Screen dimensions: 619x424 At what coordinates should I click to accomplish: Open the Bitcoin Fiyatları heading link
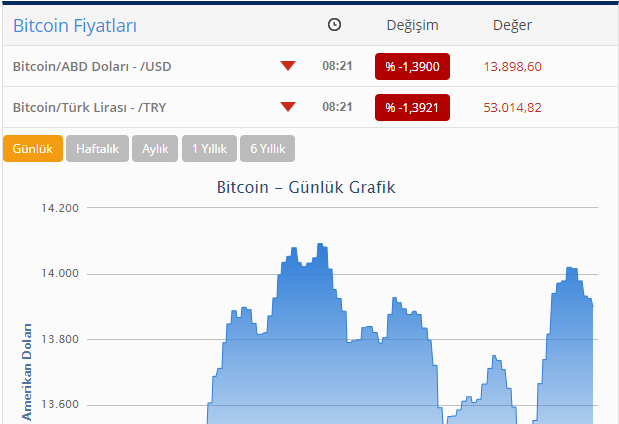[75, 26]
